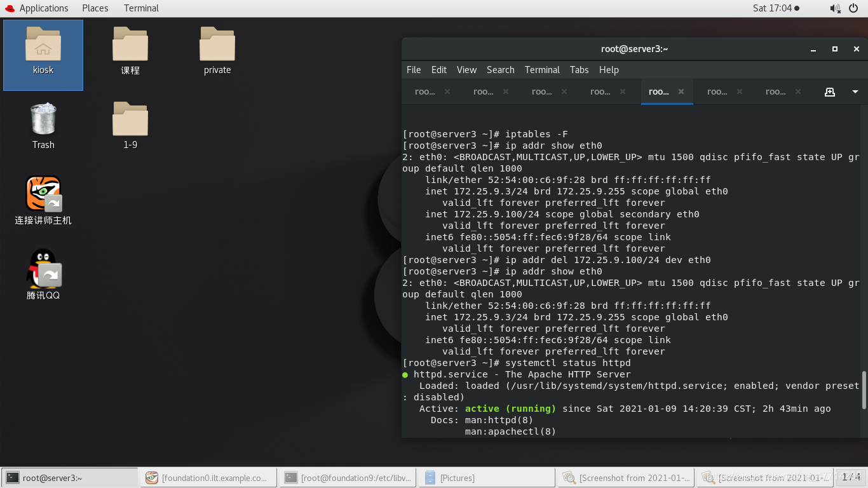The height and width of the screenshot is (488, 868).
Task: Click the new terminal tab icon
Action: pyautogui.click(x=830, y=91)
